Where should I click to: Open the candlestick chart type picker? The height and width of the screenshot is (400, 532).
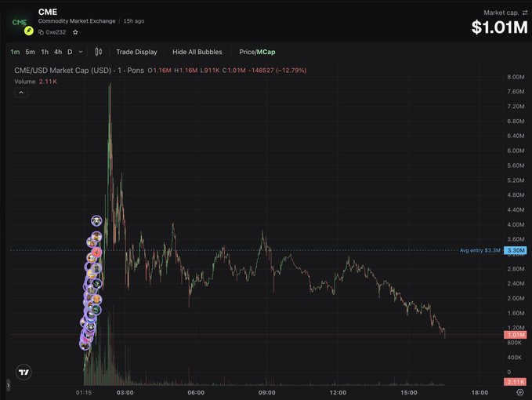(x=99, y=52)
